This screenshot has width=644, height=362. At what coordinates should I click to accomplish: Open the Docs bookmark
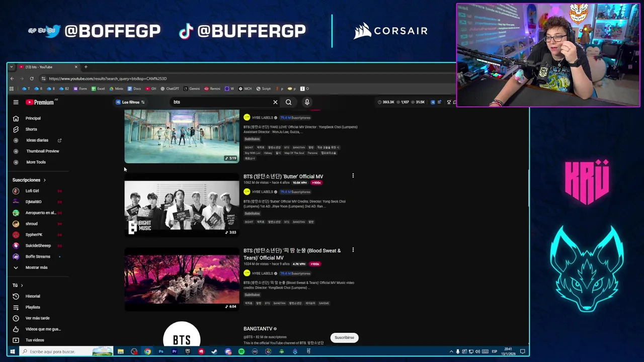[x=134, y=88]
